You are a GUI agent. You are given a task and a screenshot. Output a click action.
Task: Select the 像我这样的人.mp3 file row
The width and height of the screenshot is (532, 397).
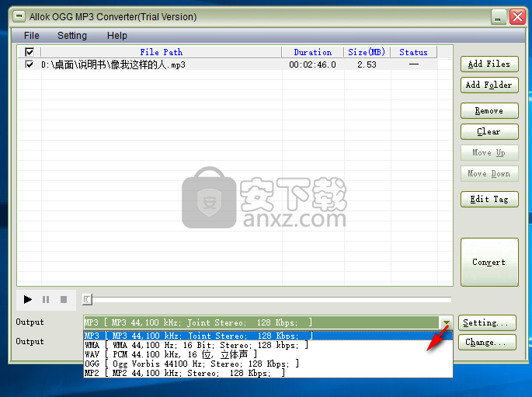(x=228, y=64)
